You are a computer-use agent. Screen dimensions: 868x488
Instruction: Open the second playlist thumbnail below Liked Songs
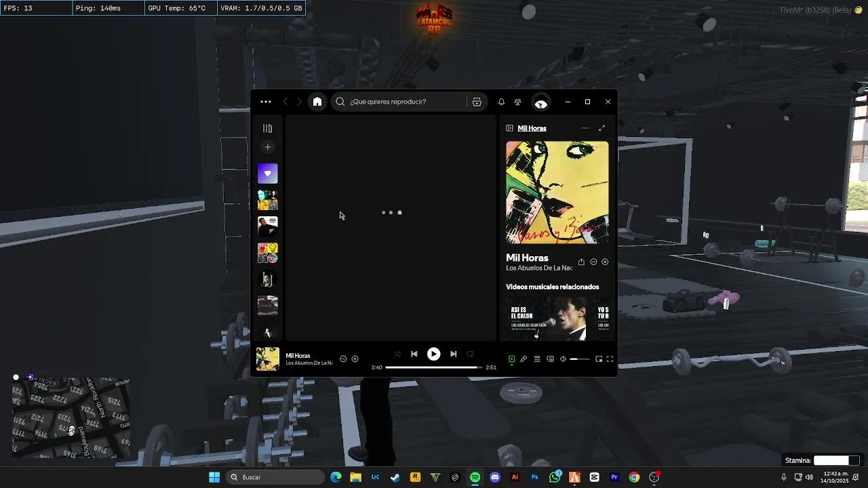(267, 200)
